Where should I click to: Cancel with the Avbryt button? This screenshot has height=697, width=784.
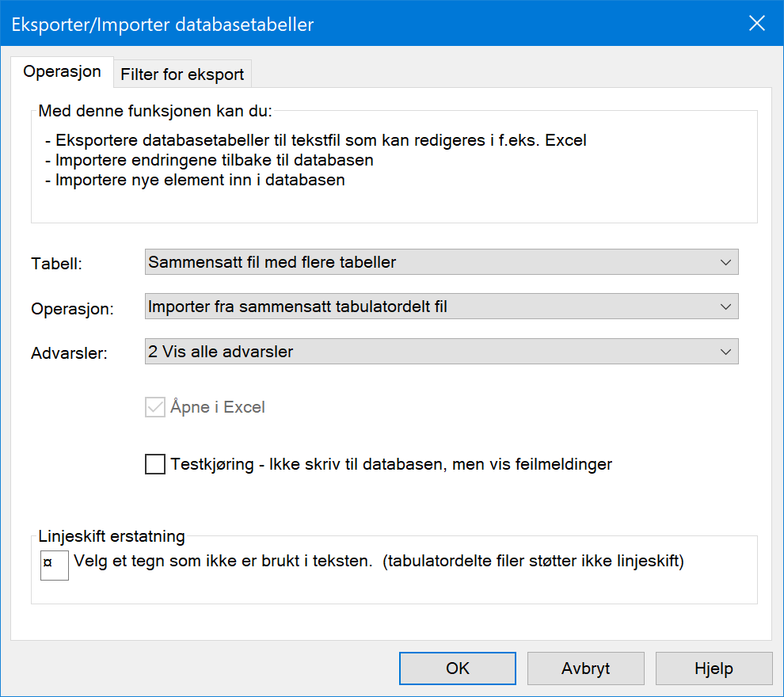[x=585, y=668]
